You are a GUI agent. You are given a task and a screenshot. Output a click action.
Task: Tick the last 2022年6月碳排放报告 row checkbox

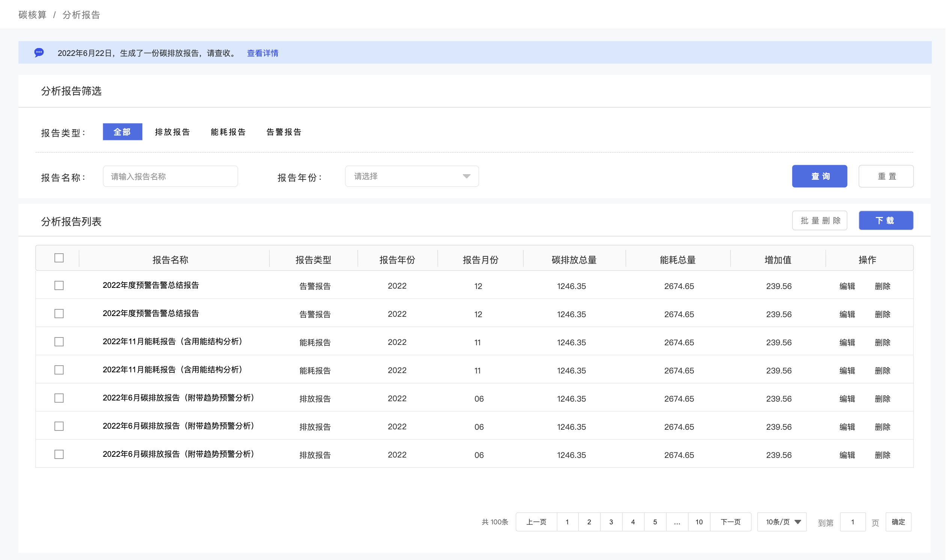59,454
